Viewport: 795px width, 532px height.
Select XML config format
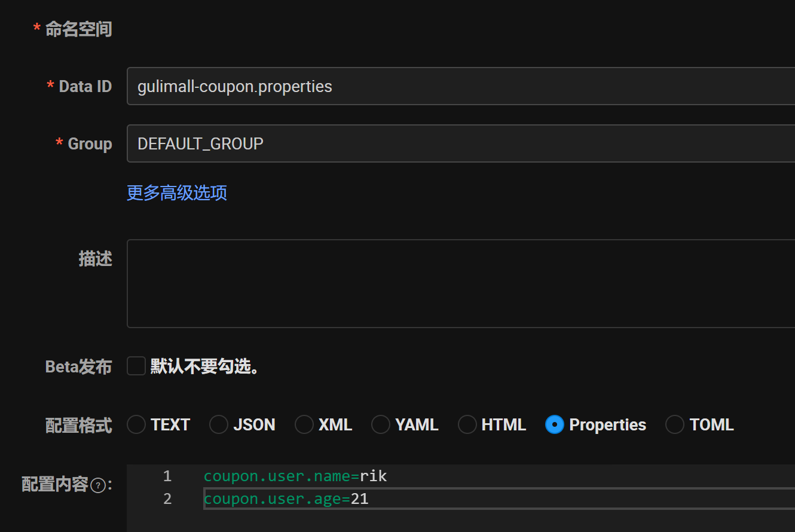(304, 424)
